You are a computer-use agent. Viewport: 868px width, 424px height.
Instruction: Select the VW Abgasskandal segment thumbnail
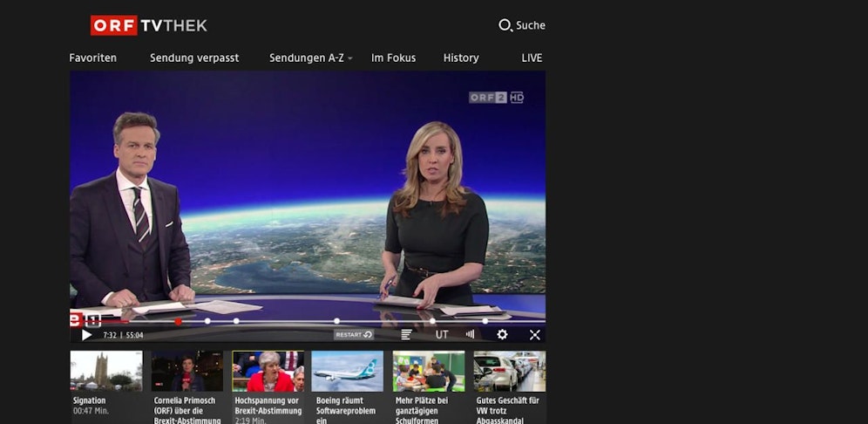click(509, 372)
